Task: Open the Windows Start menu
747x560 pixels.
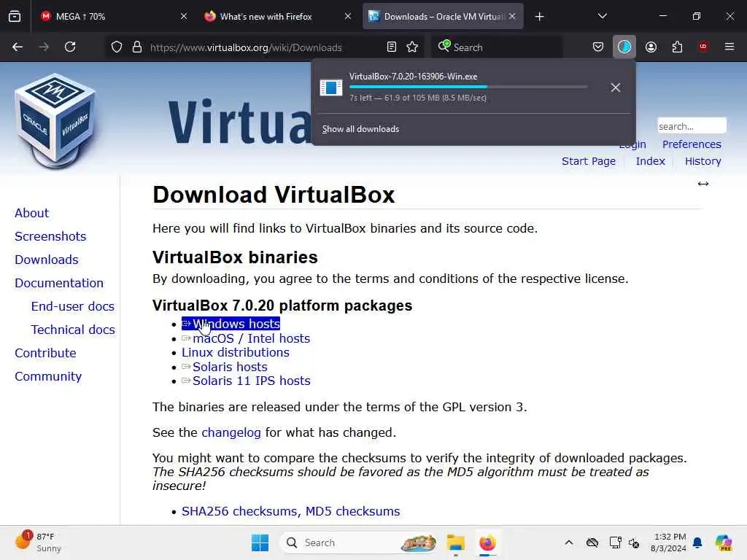Action: coord(260,542)
